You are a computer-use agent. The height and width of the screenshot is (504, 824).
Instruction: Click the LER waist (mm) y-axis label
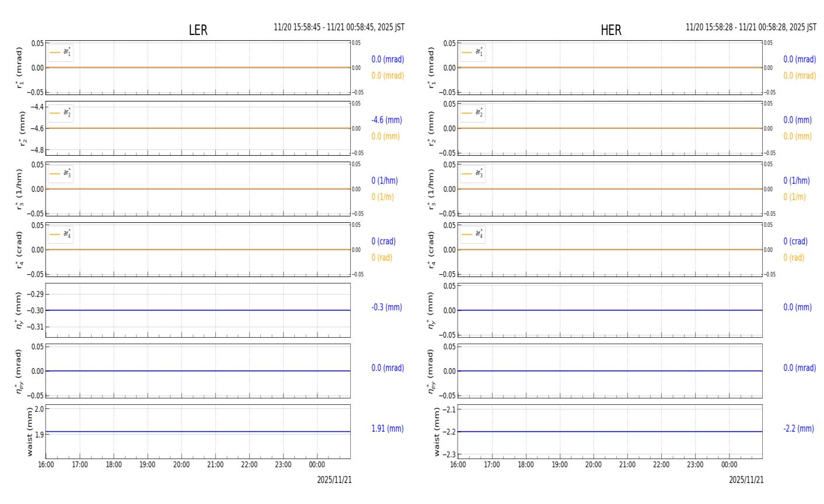tap(30, 432)
